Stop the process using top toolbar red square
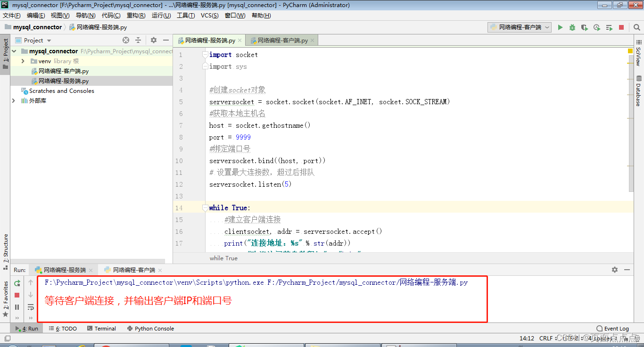644x347 pixels. click(621, 27)
